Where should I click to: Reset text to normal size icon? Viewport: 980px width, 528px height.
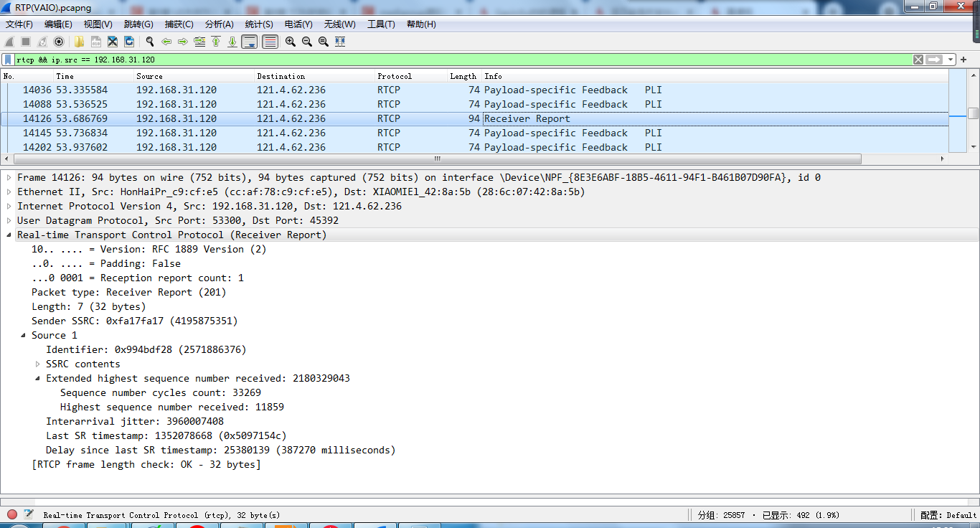point(324,42)
